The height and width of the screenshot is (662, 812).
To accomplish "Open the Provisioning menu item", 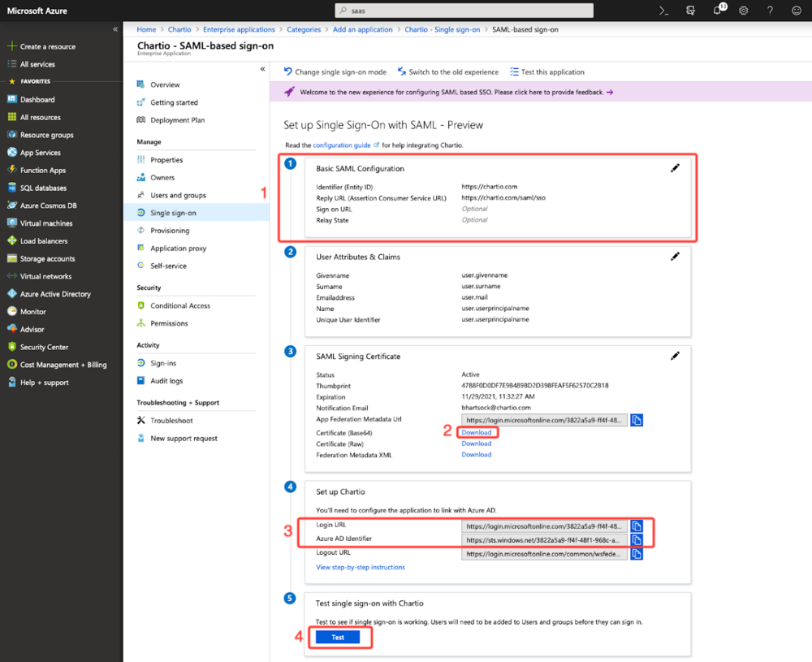I will pyautogui.click(x=170, y=230).
